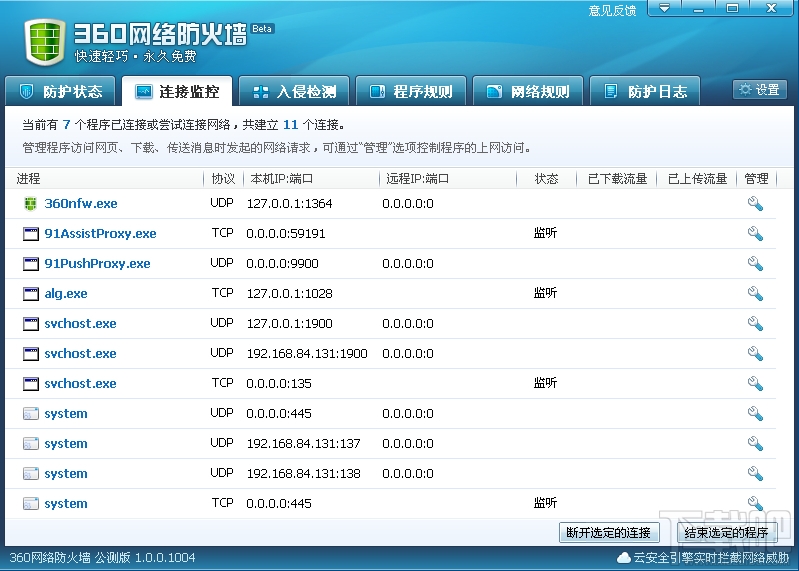Open 设置 with the gear button
The width and height of the screenshot is (799, 571).
pos(759,90)
